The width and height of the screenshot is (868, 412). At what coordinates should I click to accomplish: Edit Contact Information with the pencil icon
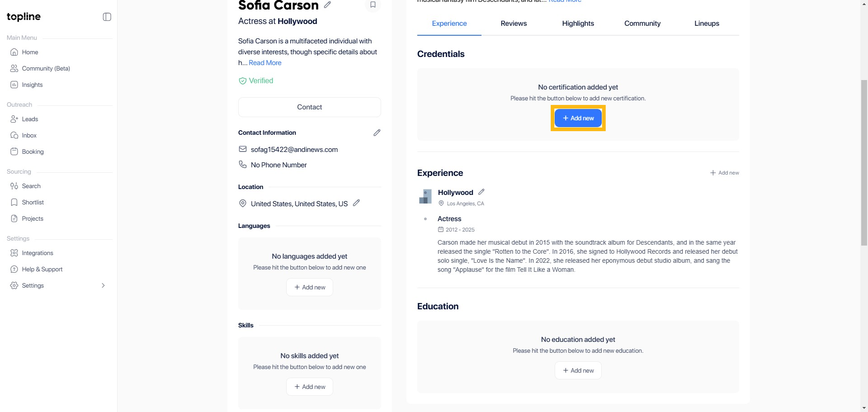[377, 133]
